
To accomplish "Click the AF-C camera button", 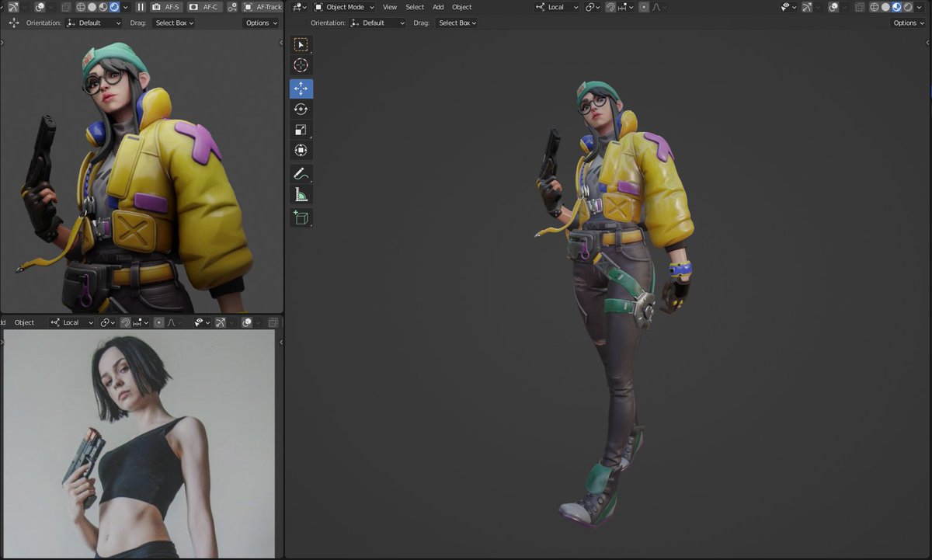I will pos(204,7).
